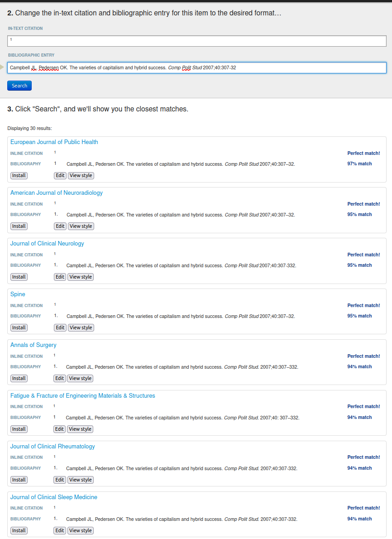This screenshot has height=539, width=392.
Task: View style for Journal of Clinical Sleep Medicine
Action: (81, 530)
